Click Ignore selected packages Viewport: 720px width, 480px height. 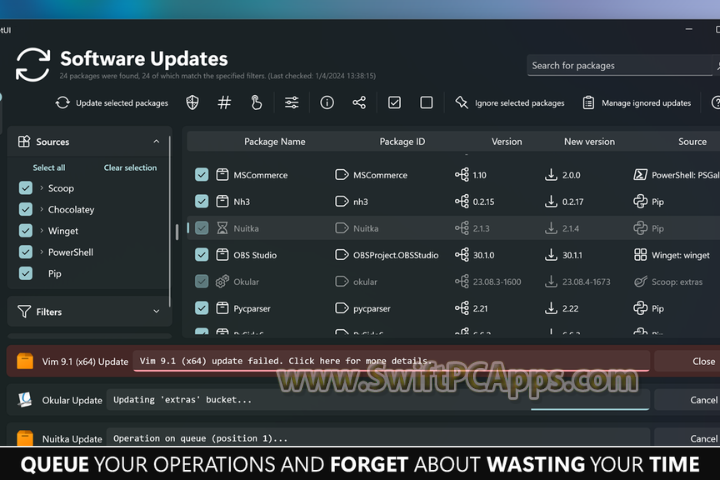[510, 103]
